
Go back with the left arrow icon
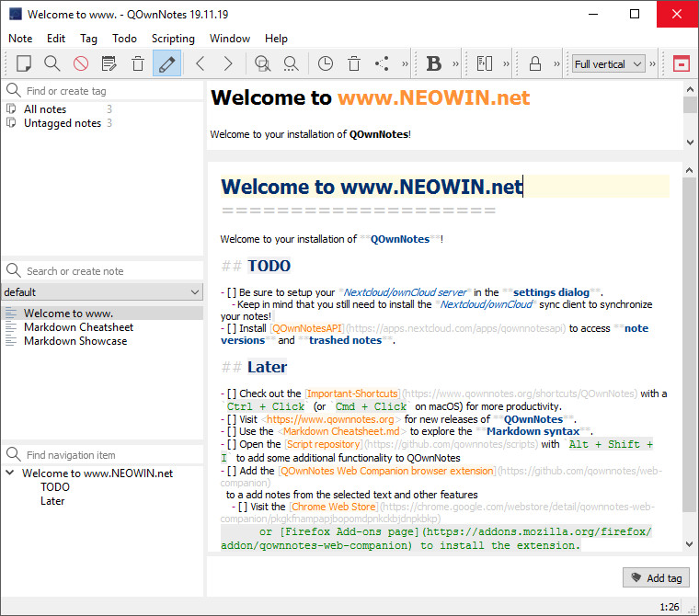(x=200, y=63)
